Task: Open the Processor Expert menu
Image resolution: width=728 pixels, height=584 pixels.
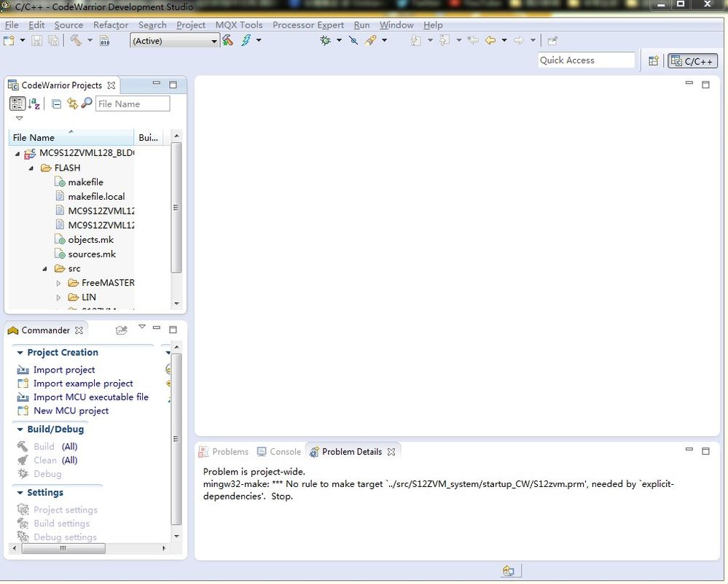Action: coord(308,25)
